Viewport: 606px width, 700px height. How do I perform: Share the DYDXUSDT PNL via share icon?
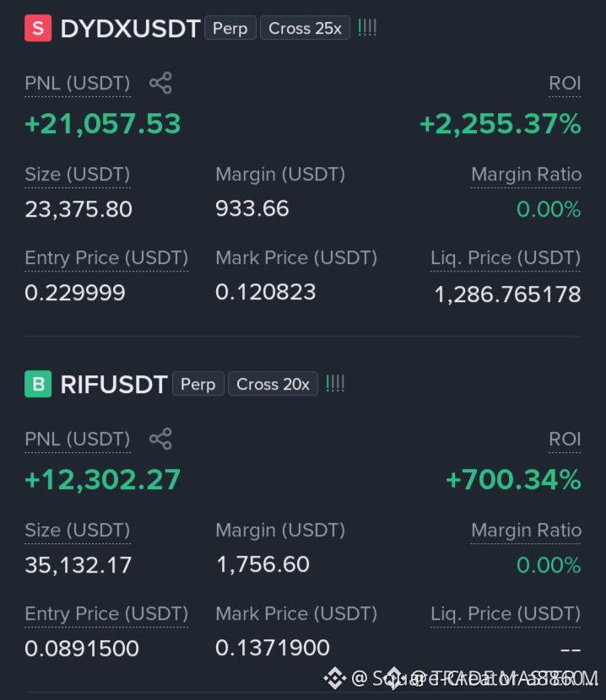pyautogui.click(x=160, y=83)
